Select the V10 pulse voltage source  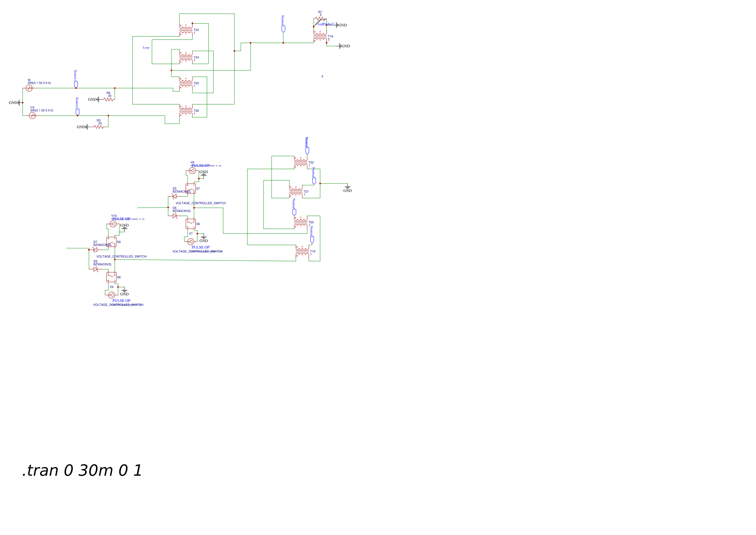pos(113,224)
